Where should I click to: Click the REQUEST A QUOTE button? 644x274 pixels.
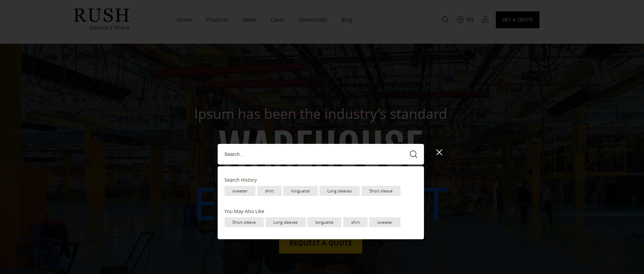(x=320, y=243)
